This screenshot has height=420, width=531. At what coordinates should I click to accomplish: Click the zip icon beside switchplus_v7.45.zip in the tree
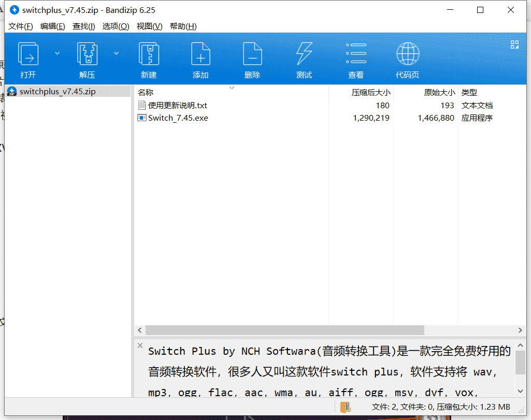click(x=12, y=91)
